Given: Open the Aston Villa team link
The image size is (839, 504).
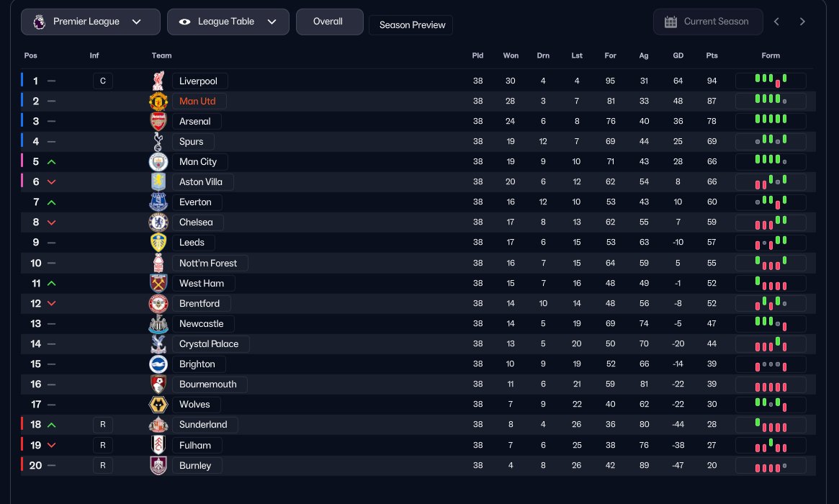Looking at the screenshot, I should coord(202,182).
